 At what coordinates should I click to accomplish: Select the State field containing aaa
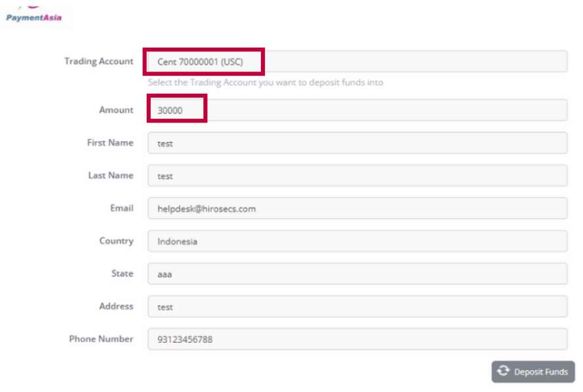[357, 274]
